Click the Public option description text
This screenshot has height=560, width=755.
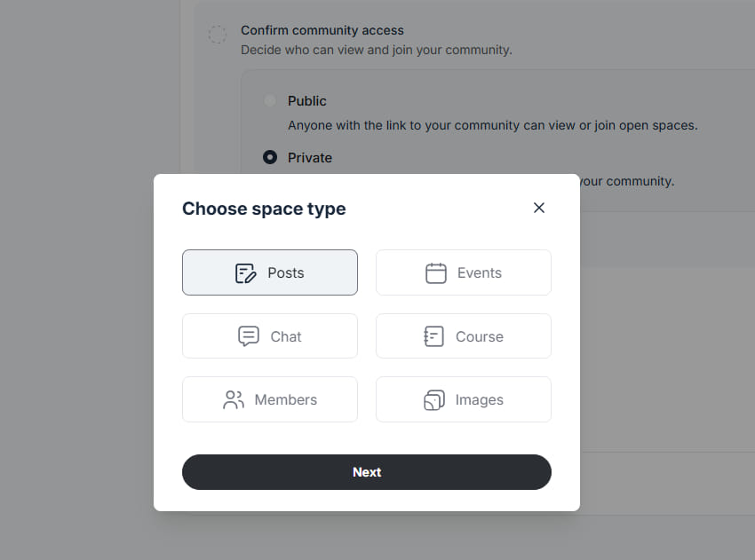(x=493, y=125)
